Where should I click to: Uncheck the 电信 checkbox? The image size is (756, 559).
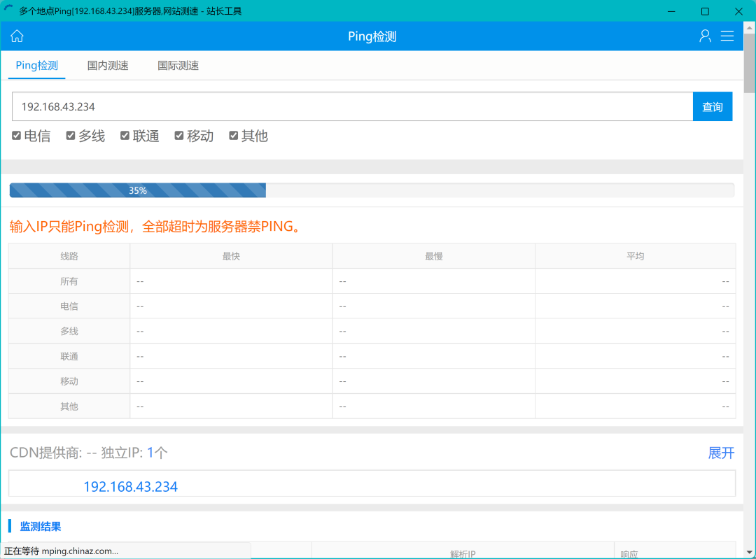[x=17, y=136]
